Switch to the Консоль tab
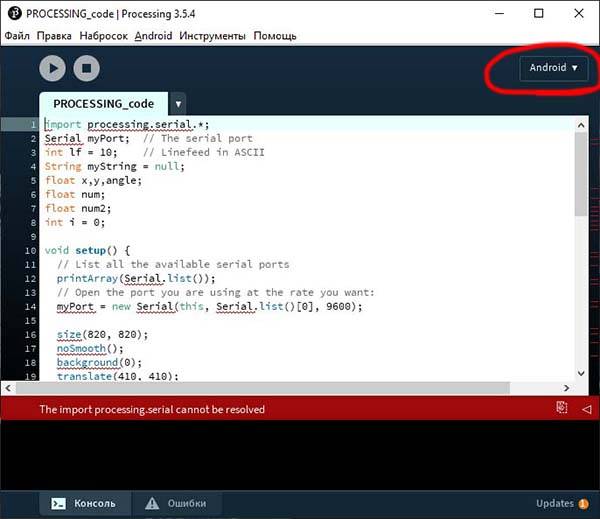 (x=84, y=503)
